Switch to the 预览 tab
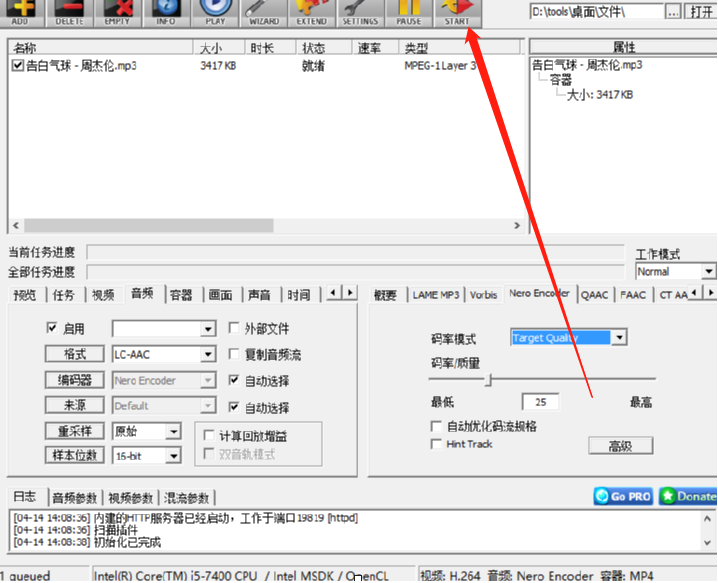The width and height of the screenshot is (718, 583). coord(25,295)
